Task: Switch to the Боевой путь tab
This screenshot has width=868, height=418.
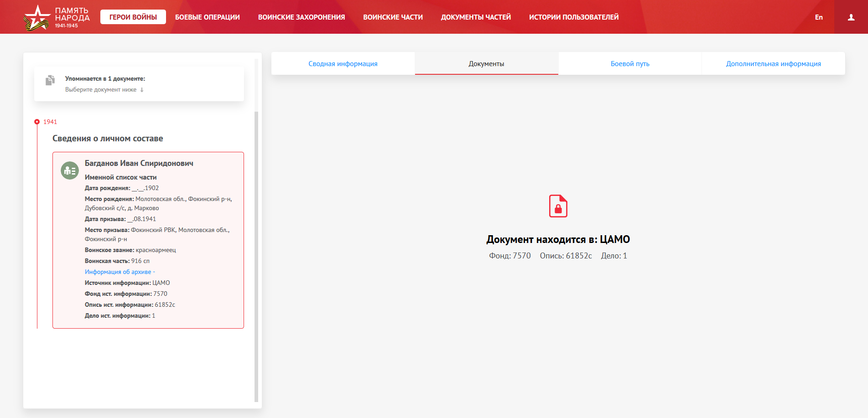Action: 630,63
